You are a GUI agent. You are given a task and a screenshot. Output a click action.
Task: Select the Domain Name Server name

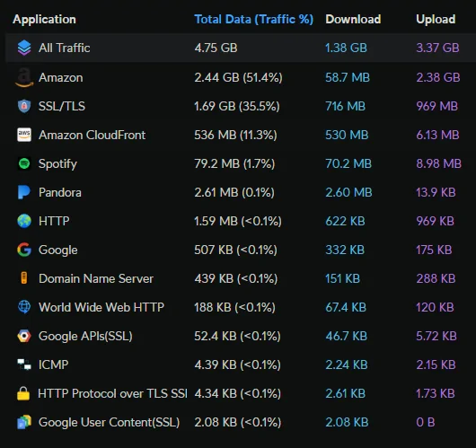tap(96, 278)
